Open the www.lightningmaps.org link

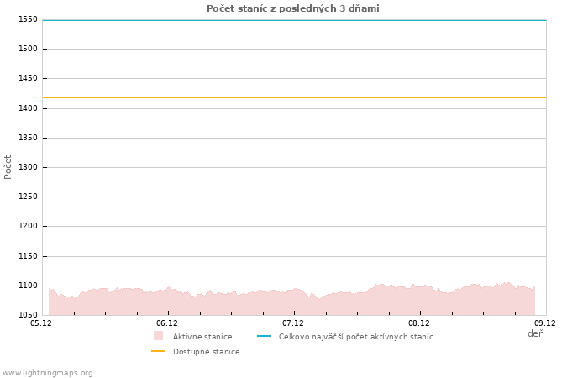(48, 373)
